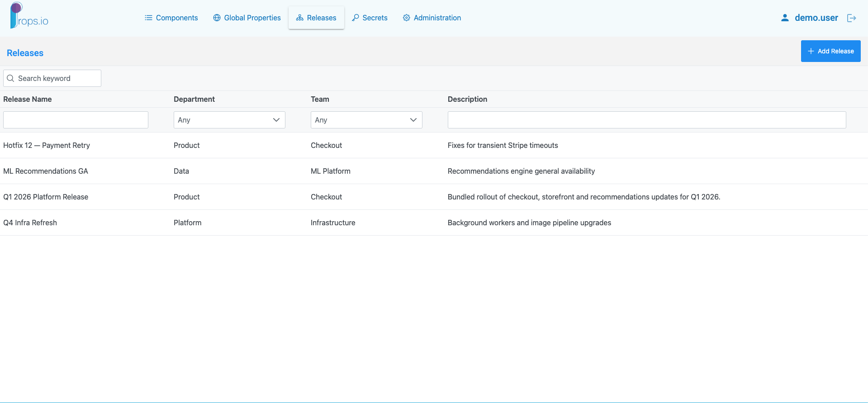Click the Components list icon
This screenshot has width=868, height=403.
pyautogui.click(x=148, y=18)
